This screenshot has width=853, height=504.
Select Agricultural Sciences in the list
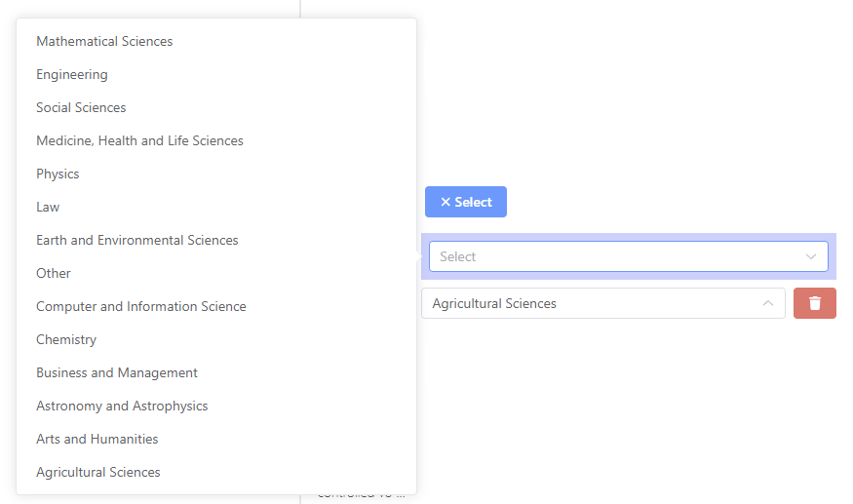tap(216, 473)
